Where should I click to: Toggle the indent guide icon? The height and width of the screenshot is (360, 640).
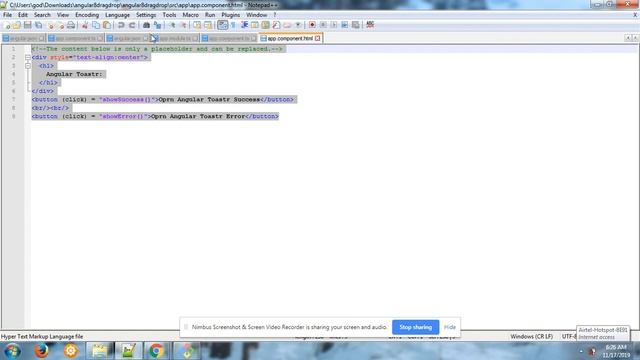tap(244, 25)
